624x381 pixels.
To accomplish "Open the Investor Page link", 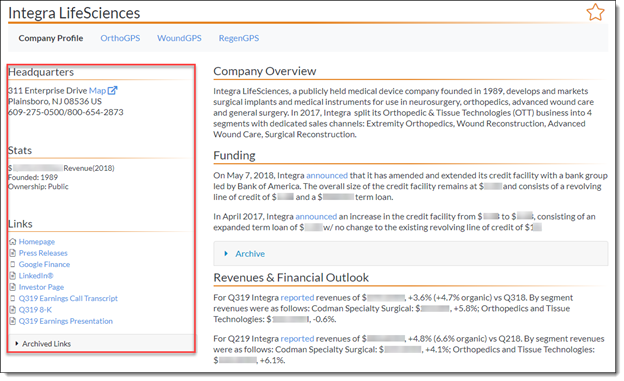I will (x=41, y=287).
